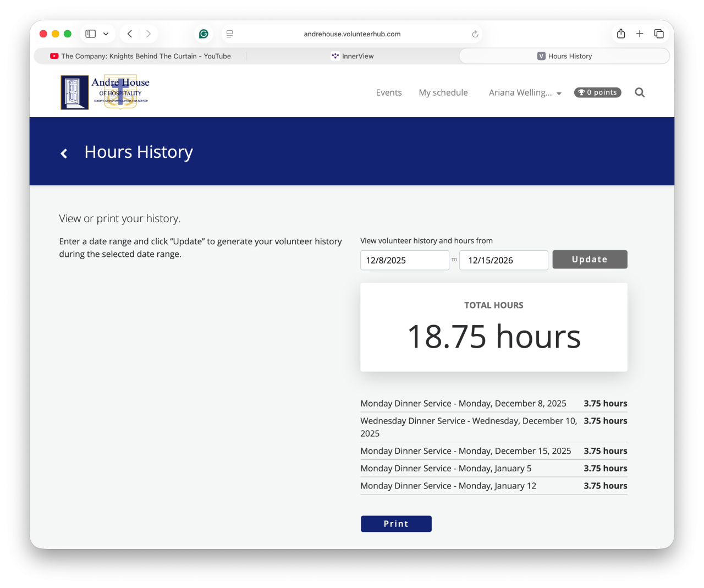Open the Events page link

(389, 92)
